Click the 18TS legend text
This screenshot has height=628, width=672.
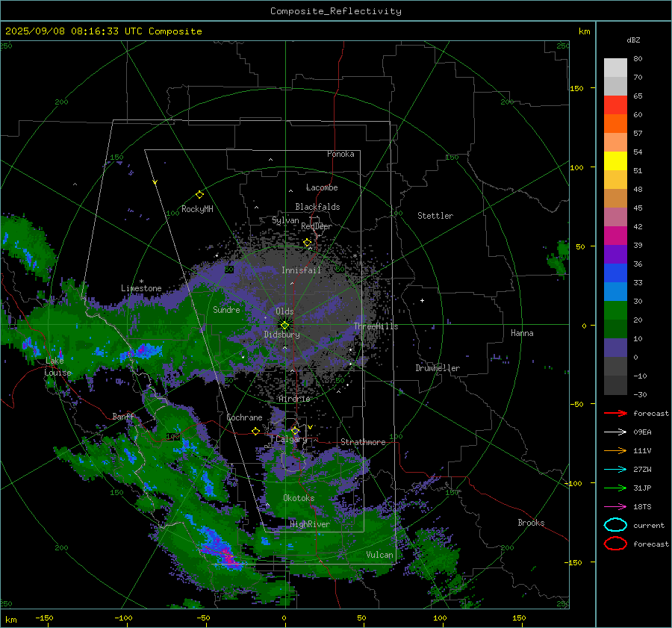[x=642, y=507]
